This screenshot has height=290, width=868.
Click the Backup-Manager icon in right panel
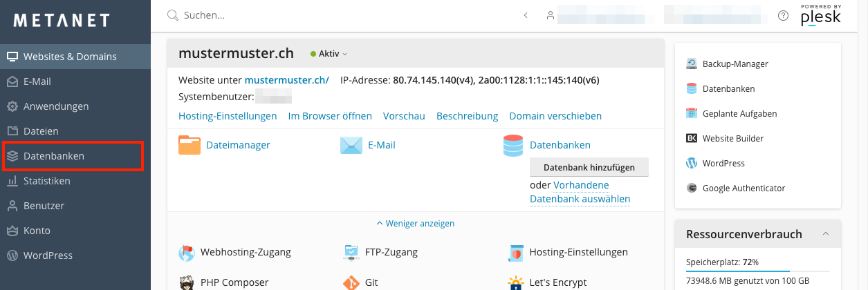pos(692,64)
